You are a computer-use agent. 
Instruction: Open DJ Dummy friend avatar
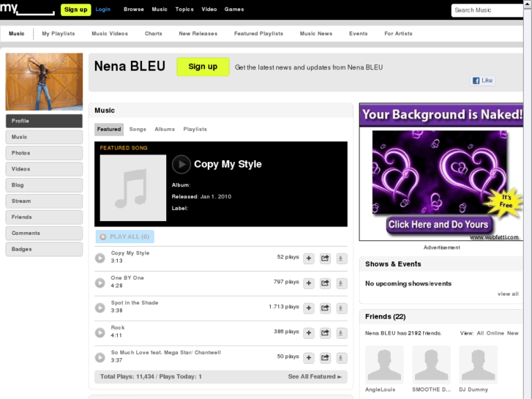[478, 365]
